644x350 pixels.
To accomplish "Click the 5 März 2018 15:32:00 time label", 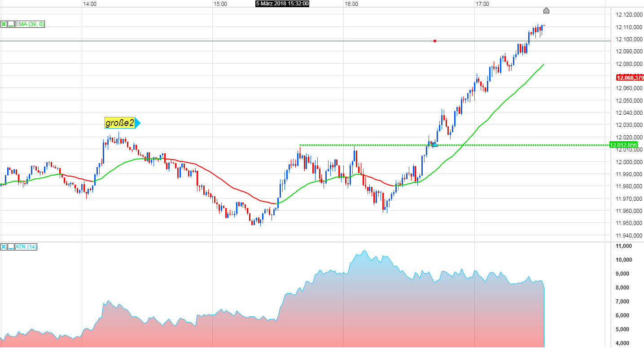I will pos(282,4).
